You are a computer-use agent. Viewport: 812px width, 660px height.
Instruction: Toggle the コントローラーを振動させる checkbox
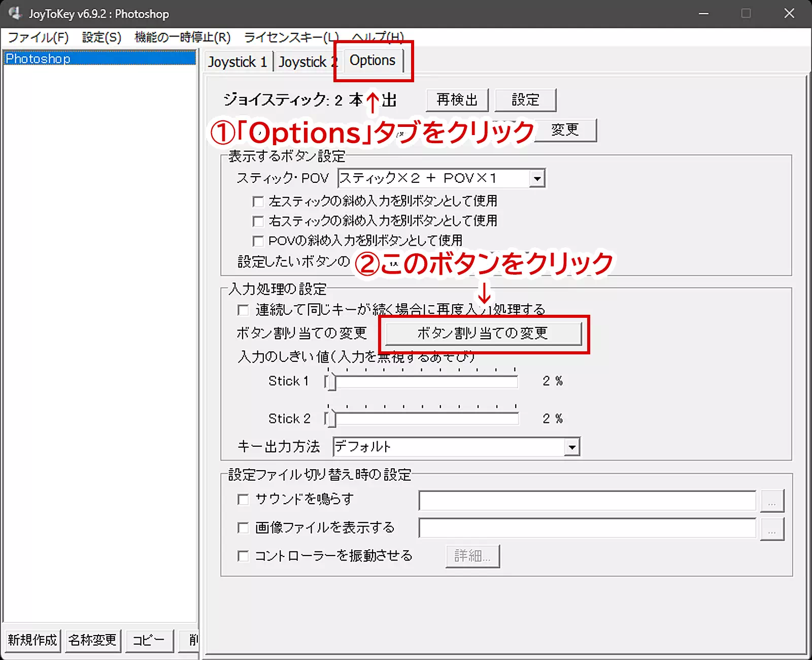(243, 556)
